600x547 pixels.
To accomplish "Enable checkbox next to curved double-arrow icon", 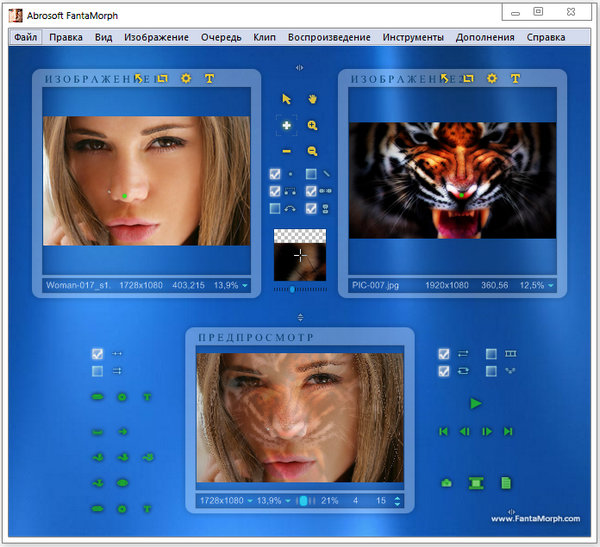I will click(x=275, y=209).
